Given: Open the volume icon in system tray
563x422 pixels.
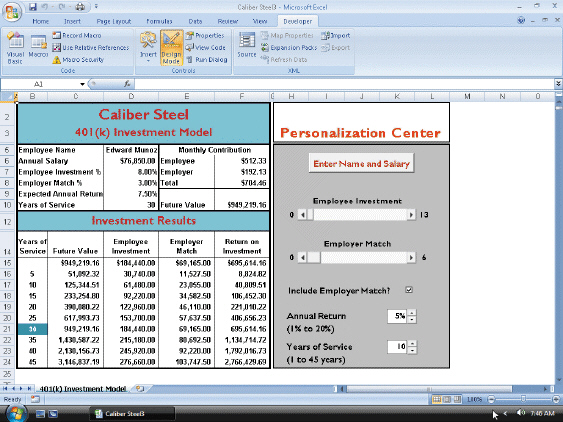Looking at the screenshot, I should [520, 413].
